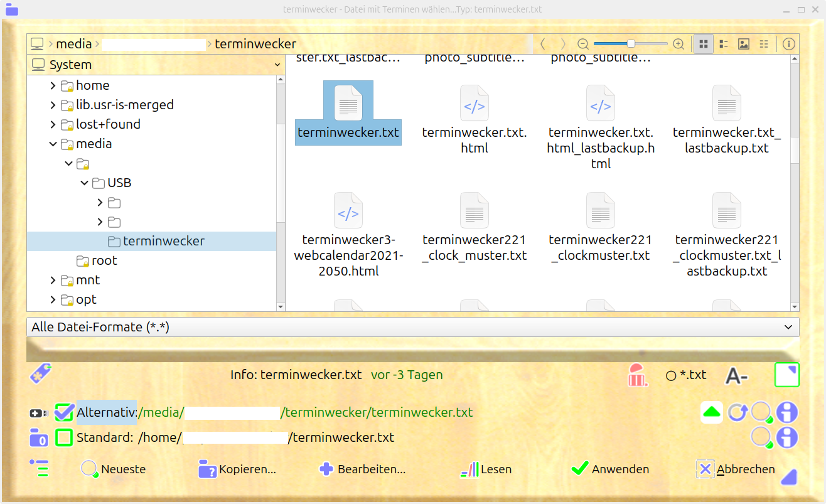
Task: Expand the home folder in tree
Action: pyautogui.click(x=53, y=85)
